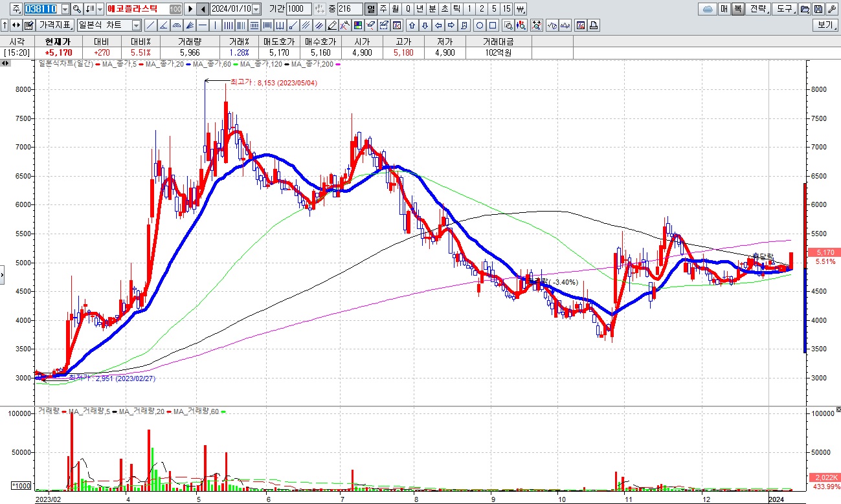Screen dimensions: 841x504
Task: Click the 주 market type button
Action: pos(16,9)
